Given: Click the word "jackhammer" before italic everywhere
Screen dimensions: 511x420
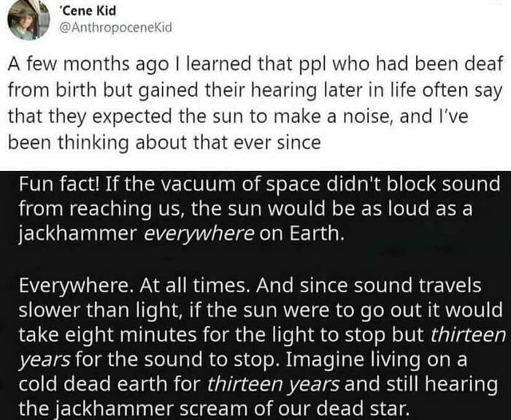Looking at the screenshot, I should [78, 234].
